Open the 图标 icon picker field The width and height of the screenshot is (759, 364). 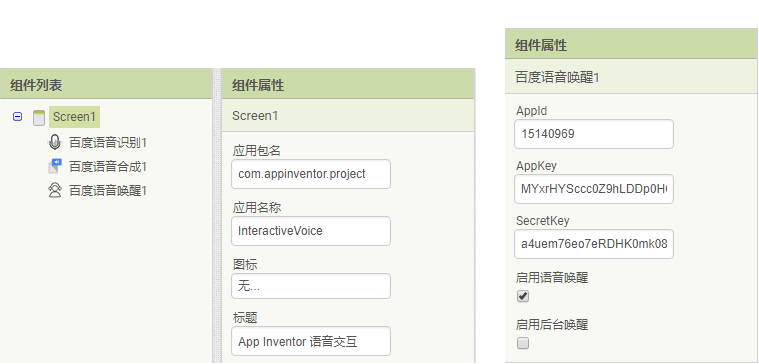(x=311, y=286)
